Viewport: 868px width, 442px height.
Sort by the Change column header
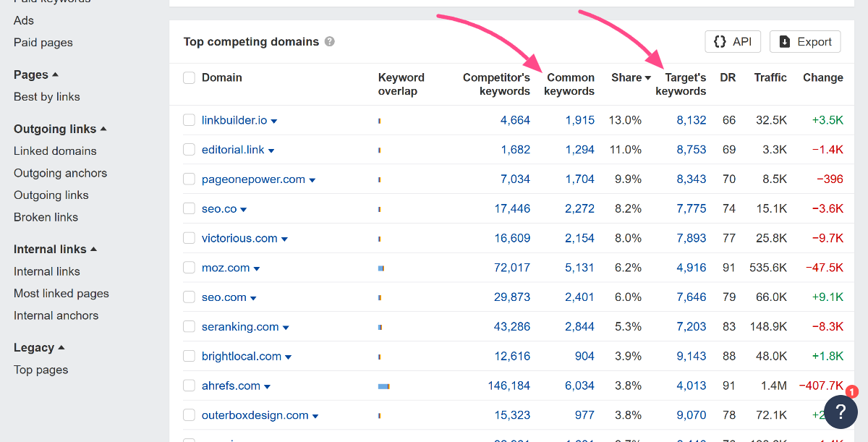pos(823,77)
